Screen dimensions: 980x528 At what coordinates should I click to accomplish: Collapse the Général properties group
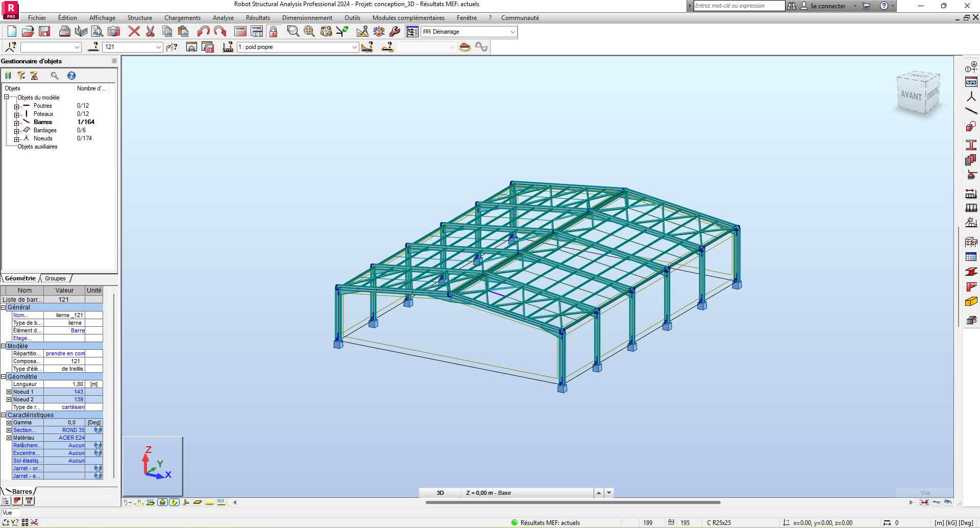pos(4,307)
